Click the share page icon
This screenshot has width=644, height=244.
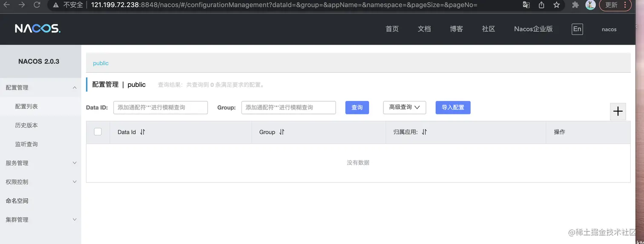click(x=541, y=5)
